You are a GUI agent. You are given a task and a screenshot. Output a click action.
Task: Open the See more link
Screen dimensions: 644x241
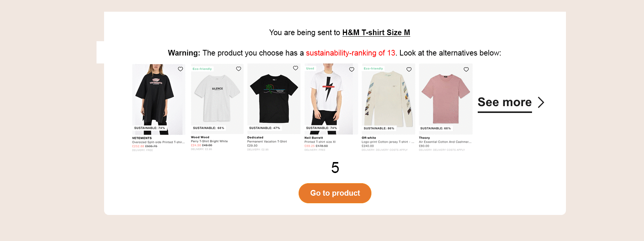pos(504,102)
